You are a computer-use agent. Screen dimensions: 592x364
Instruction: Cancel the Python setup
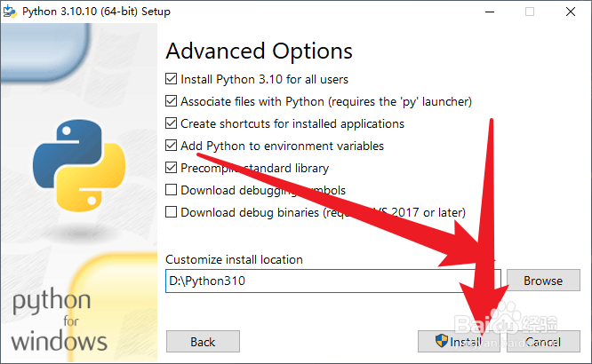click(x=543, y=342)
